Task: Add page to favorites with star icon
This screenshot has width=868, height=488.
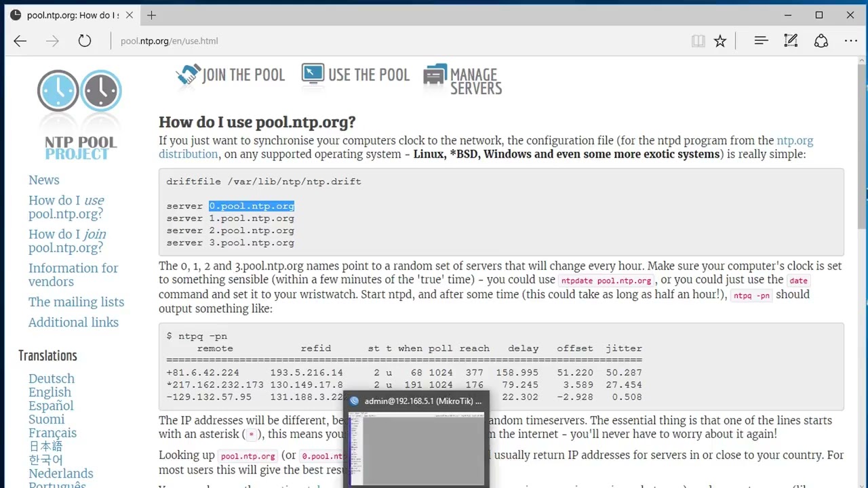Action: (x=720, y=41)
